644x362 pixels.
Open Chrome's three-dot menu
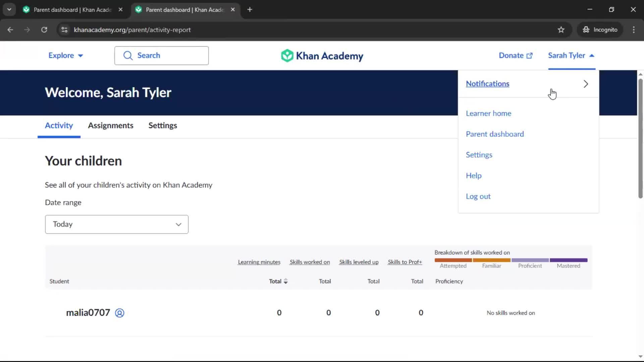(634, 30)
